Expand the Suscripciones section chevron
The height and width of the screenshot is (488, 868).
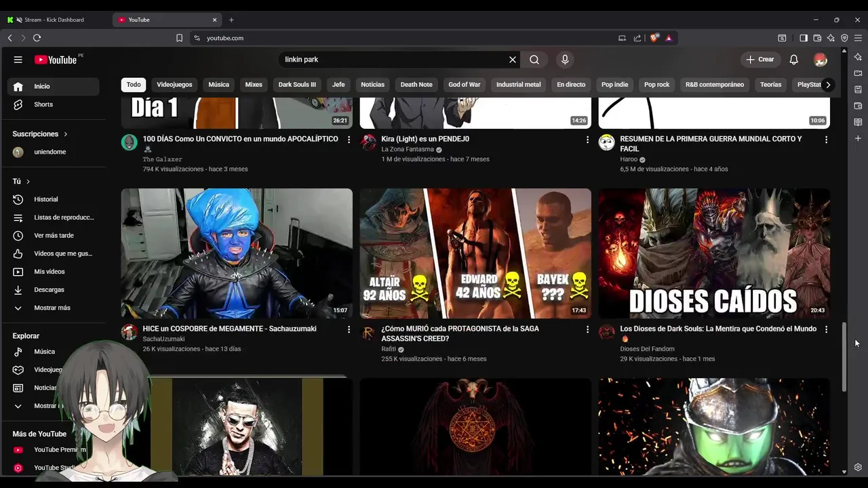[x=65, y=134]
